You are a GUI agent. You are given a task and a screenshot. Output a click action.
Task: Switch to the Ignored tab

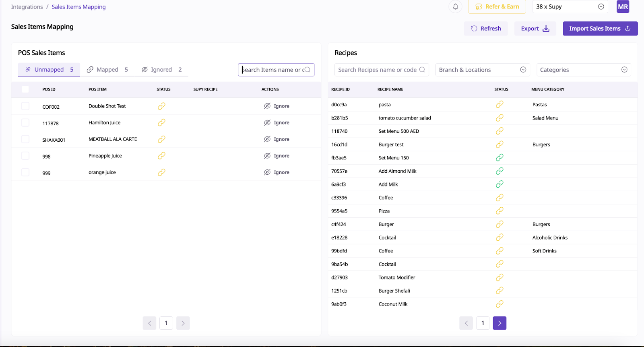coord(162,70)
